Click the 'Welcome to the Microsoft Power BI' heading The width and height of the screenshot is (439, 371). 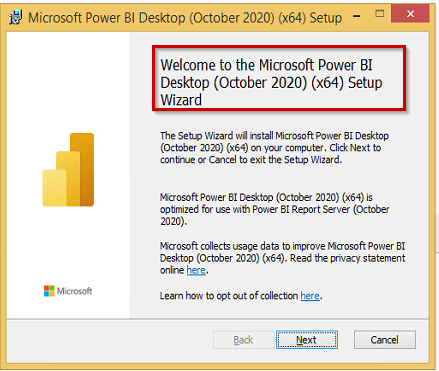[271, 82]
